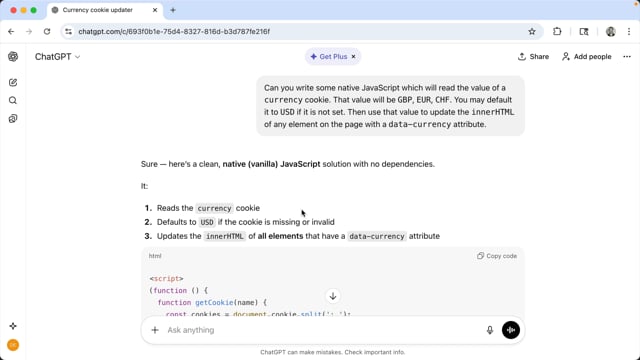Copy code from the html block
This screenshot has width=640, height=360.
[497, 256]
